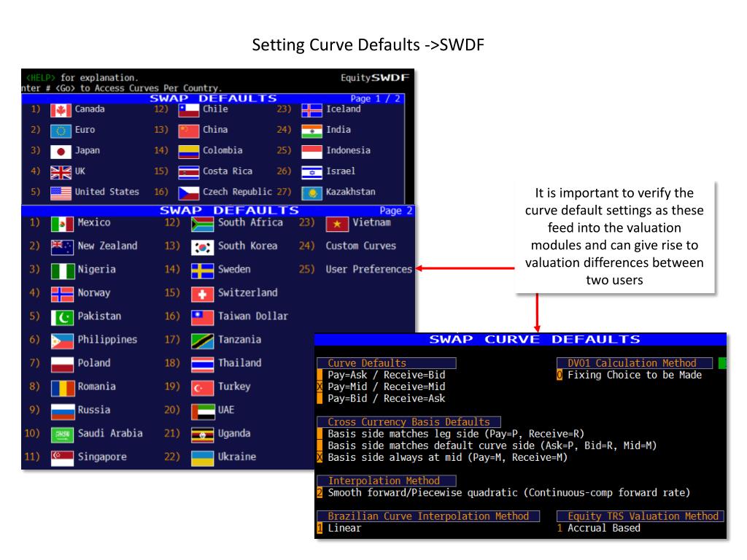Open the Japan flag entry
The image size is (747, 560).
61,152
